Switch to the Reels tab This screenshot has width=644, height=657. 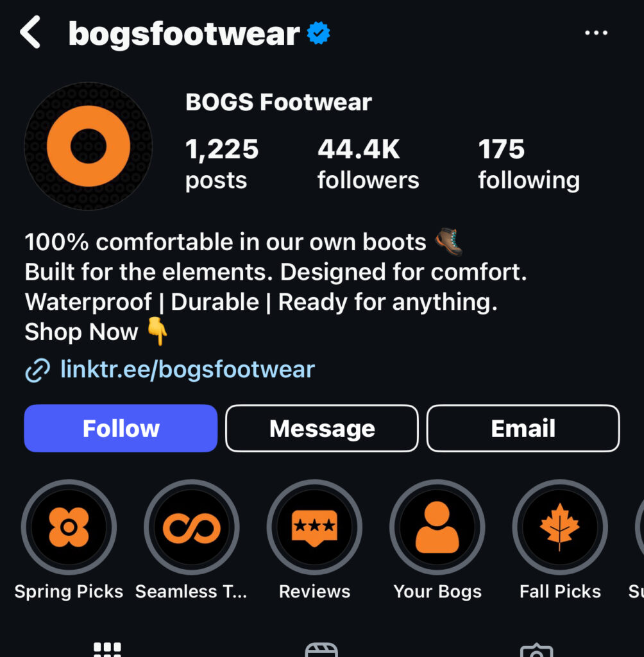(x=321, y=649)
